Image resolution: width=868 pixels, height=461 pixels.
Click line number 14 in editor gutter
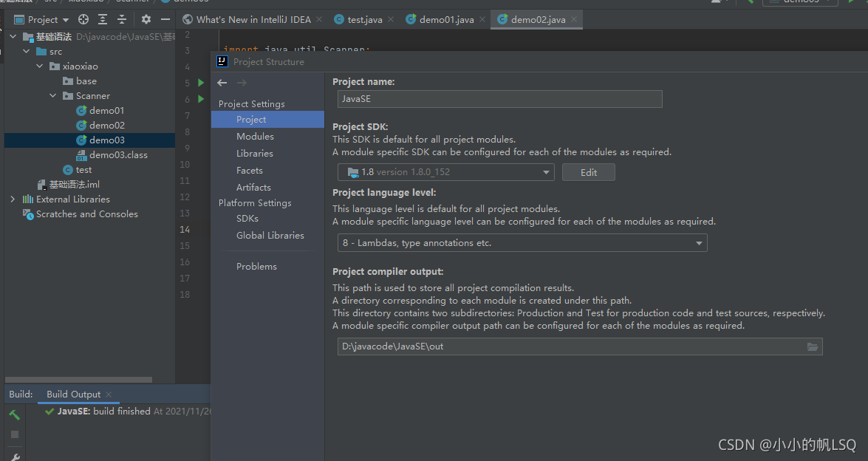[x=185, y=229]
